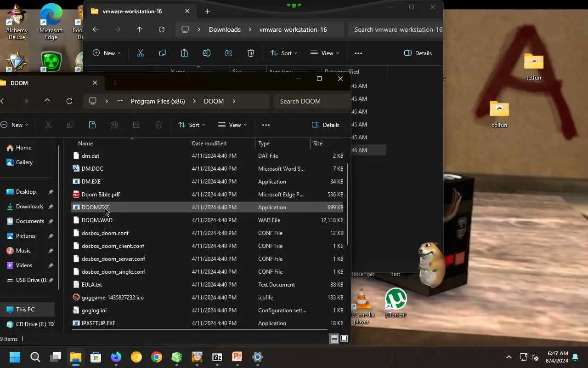Click Rename icon in vmware-workstation-16 toolbar
588x368 pixels.
tap(207, 53)
